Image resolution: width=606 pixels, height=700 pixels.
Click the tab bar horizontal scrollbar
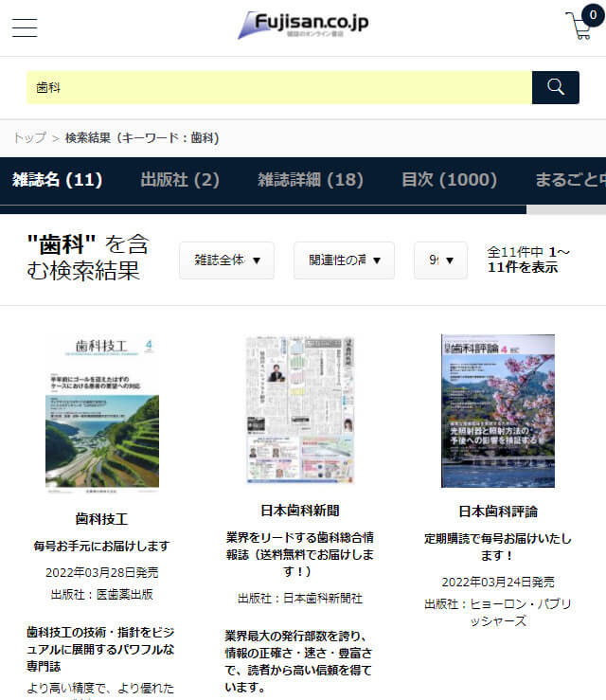(263, 210)
